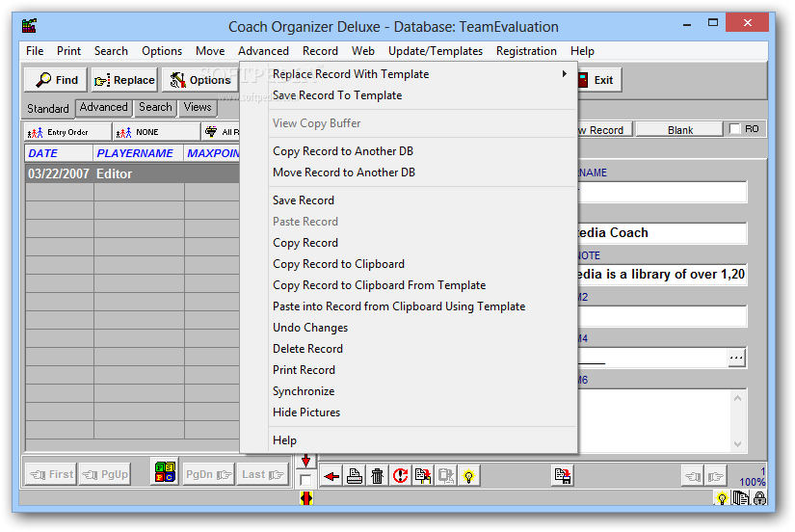The image size is (795, 532).
Task: Choose Delete Record from menu
Action: point(307,349)
